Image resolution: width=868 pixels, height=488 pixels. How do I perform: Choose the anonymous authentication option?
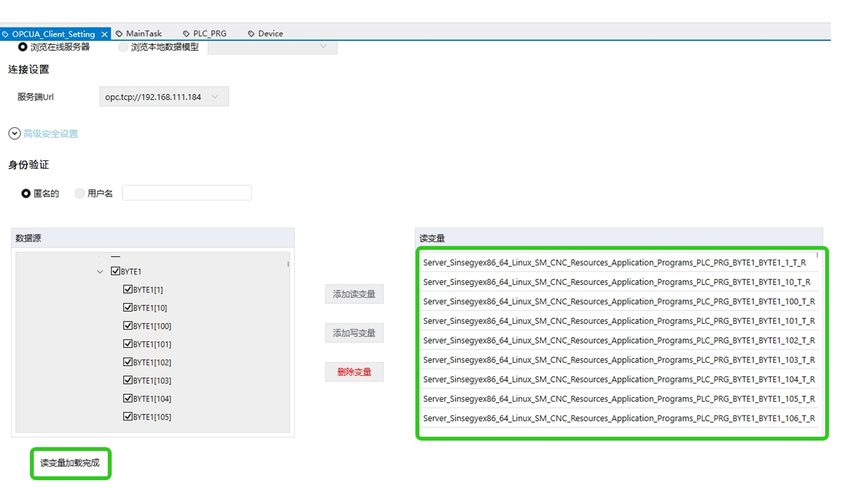pyautogui.click(x=26, y=193)
